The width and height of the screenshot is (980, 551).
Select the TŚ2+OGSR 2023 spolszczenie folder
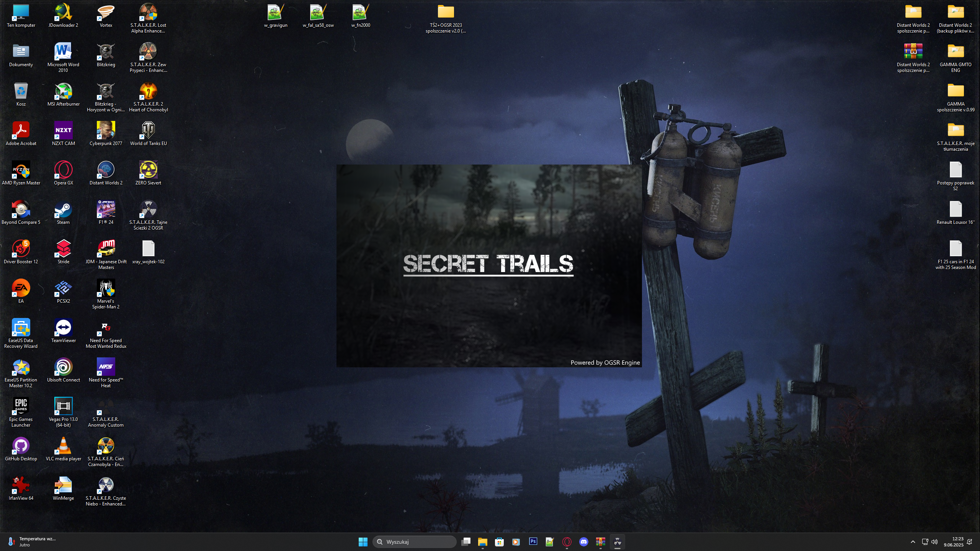[446, 18]
